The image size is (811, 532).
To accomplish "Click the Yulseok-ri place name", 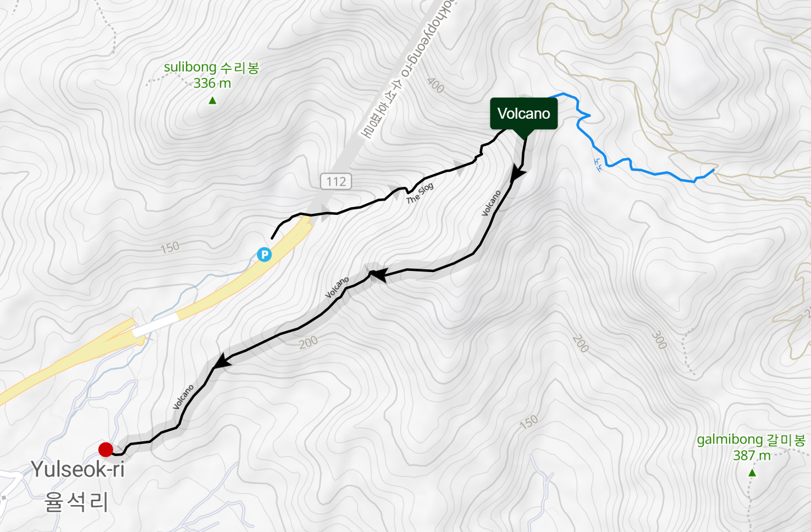I will click(78, 469).
